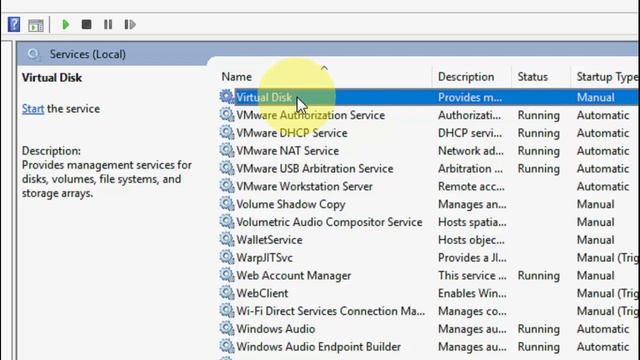Click gear icon for Windows Audio
The width and height of the screenshot is (640, 360).
pos(227,329)
